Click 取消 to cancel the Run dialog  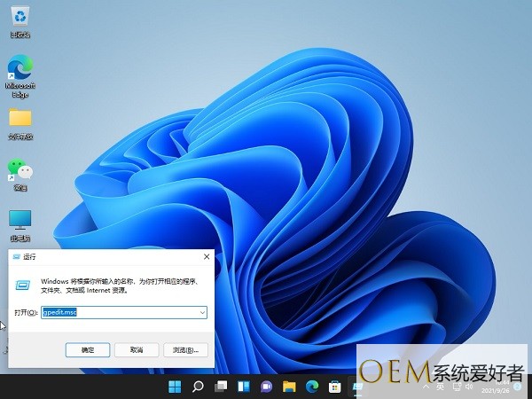tap(137, 349)
